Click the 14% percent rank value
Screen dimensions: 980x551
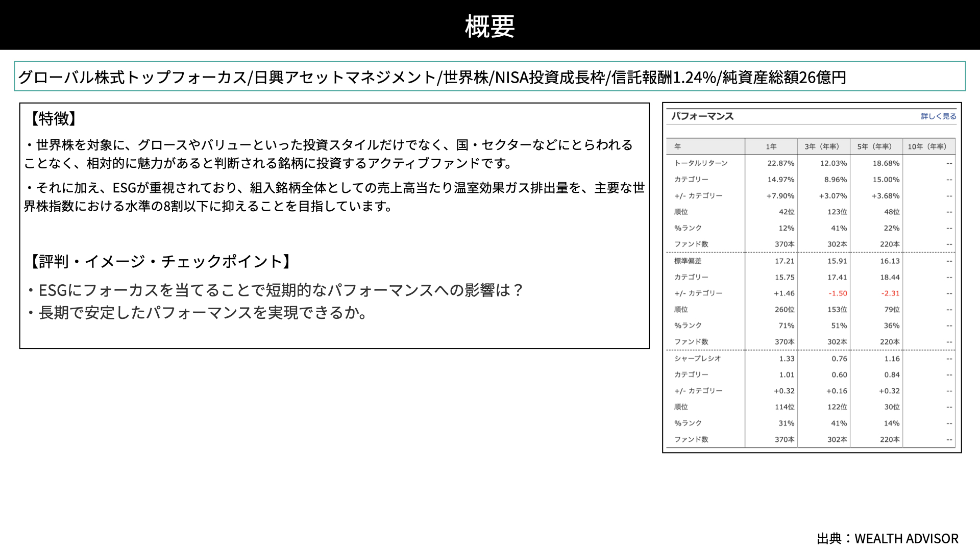click(x=892, y=423)
